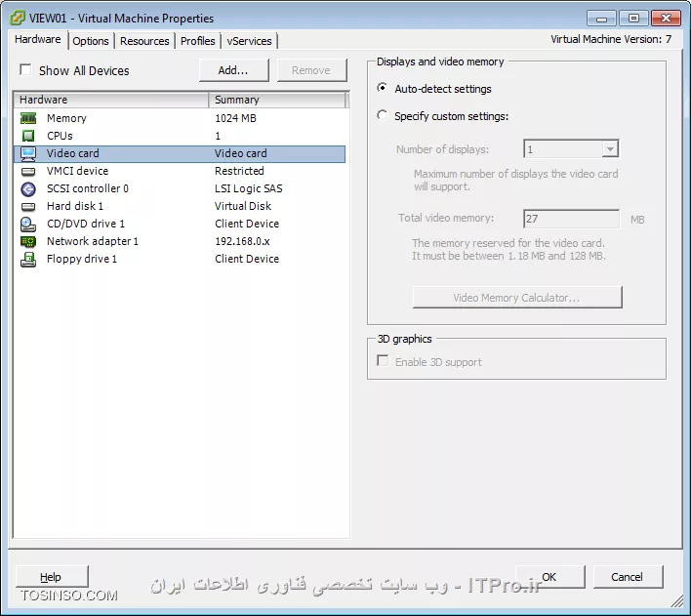Maximize the Virtual Machine Properties window

(x=633, y=19)
